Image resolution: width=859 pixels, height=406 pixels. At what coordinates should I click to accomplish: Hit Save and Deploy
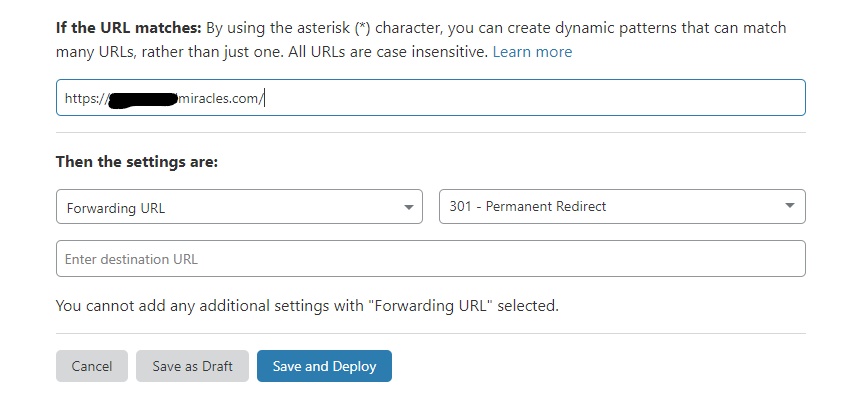click(x=324, y=366)
